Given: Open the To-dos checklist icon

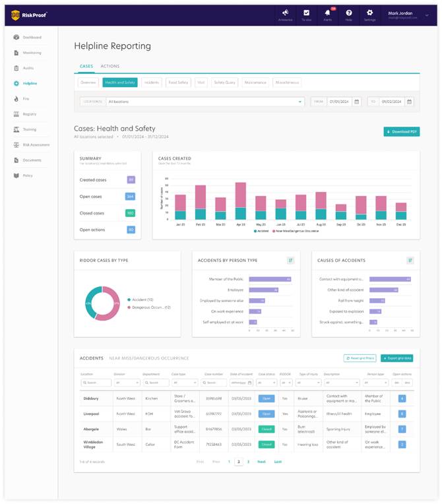Looking at the screenshot, I should click(x=306, y=13).
